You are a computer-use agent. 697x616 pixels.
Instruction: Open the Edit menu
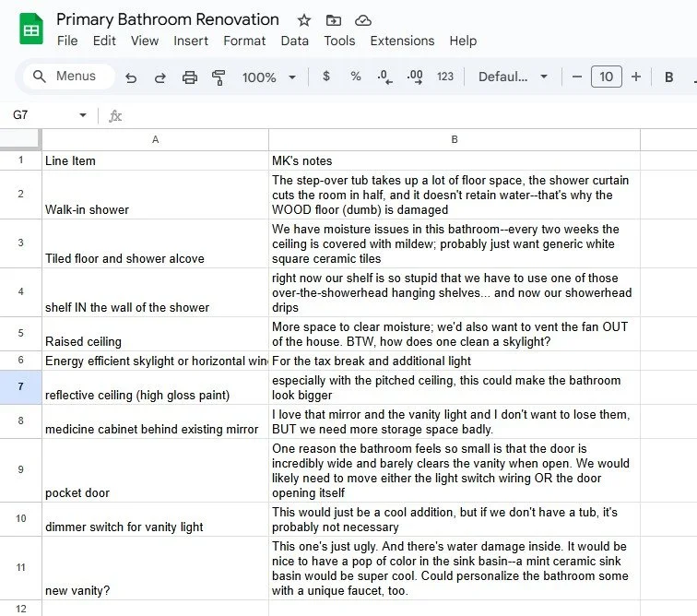click(104, 41)
